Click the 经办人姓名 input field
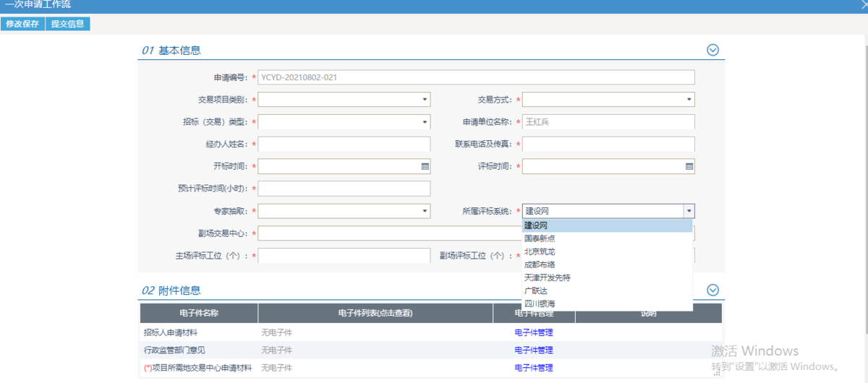 (x=344, y=145)
